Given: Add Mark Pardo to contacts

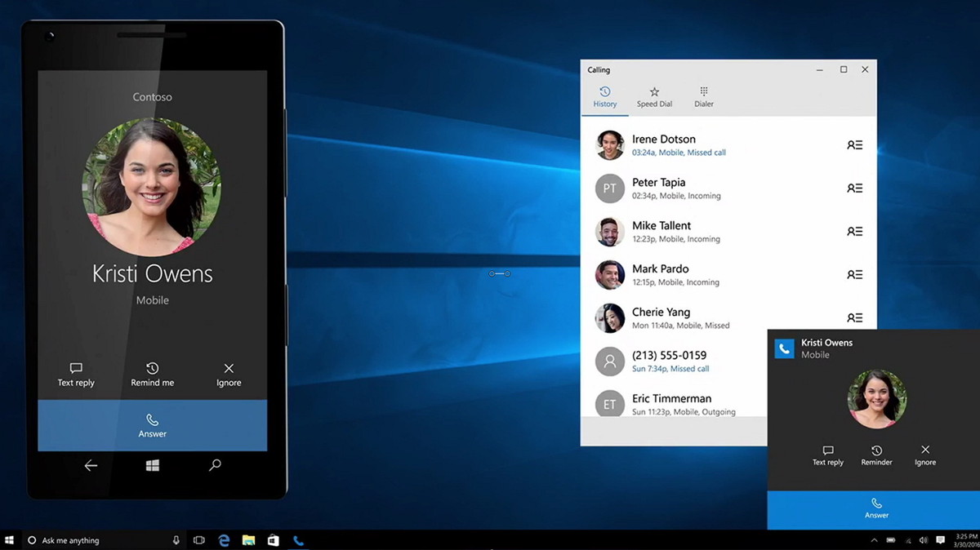Looking at the screenshot, I should [854, 274].
